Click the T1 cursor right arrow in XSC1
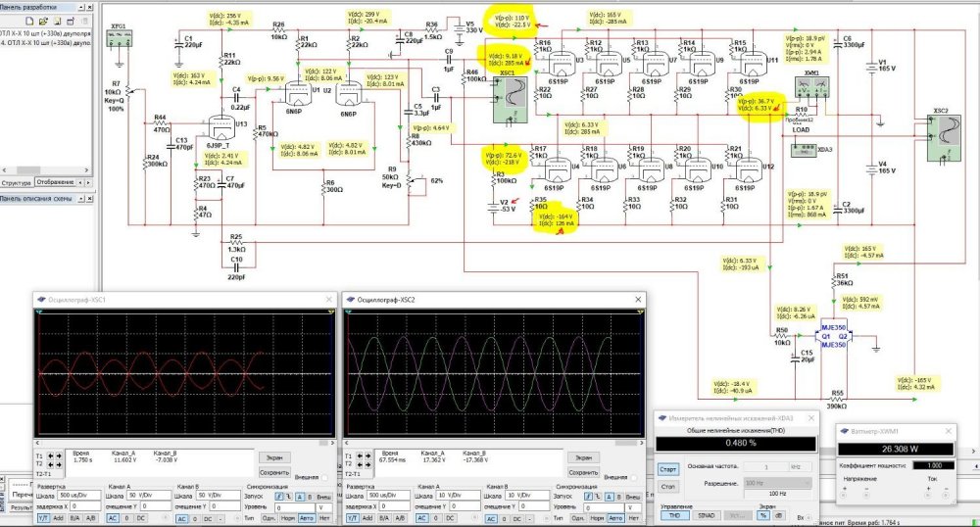980x527 pixels. [58, 456]
